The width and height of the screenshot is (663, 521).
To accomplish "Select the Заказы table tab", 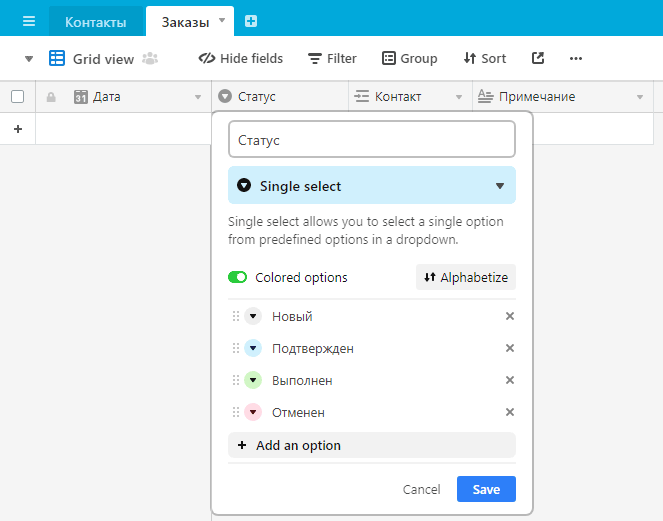I will 185,22.
